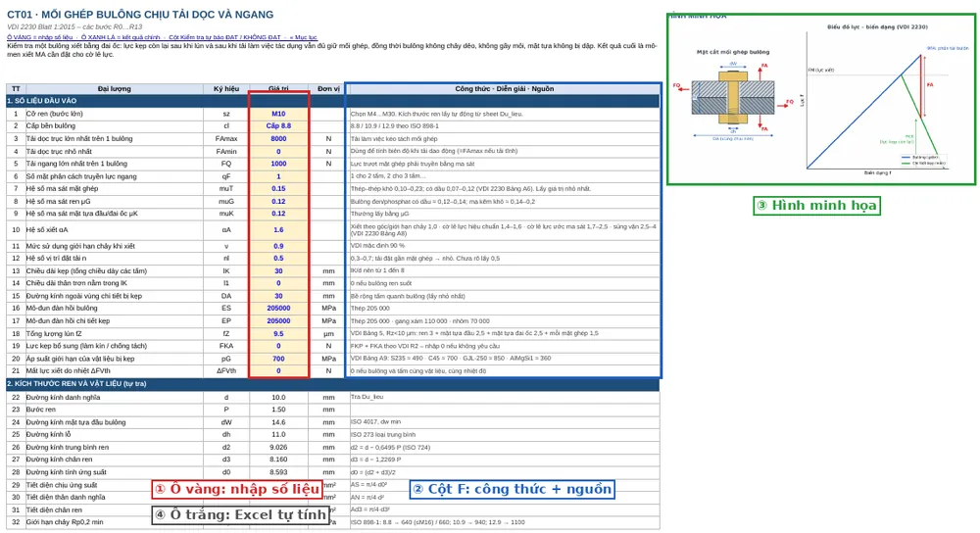Select the symbol cell 'FAmax'
Viewport: 980px width, 533px height.
pyautogui.click(x=226, y=139)
